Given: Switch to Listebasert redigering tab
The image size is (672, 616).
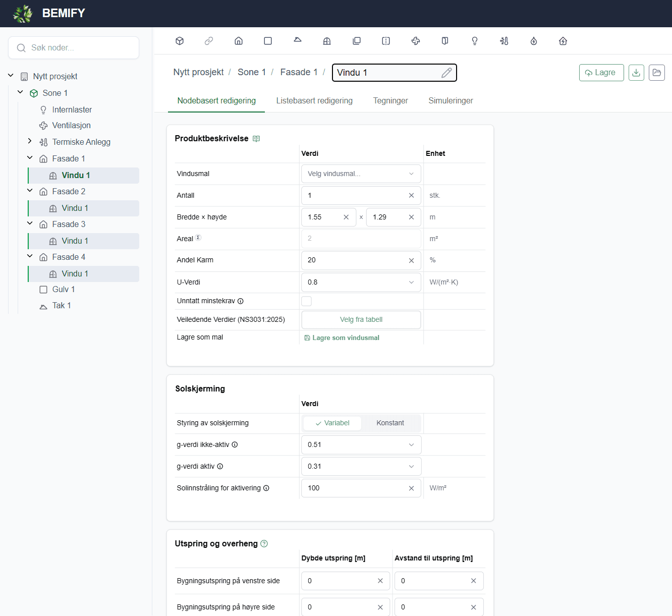Looking at the screenshot, I should point(314,101).
